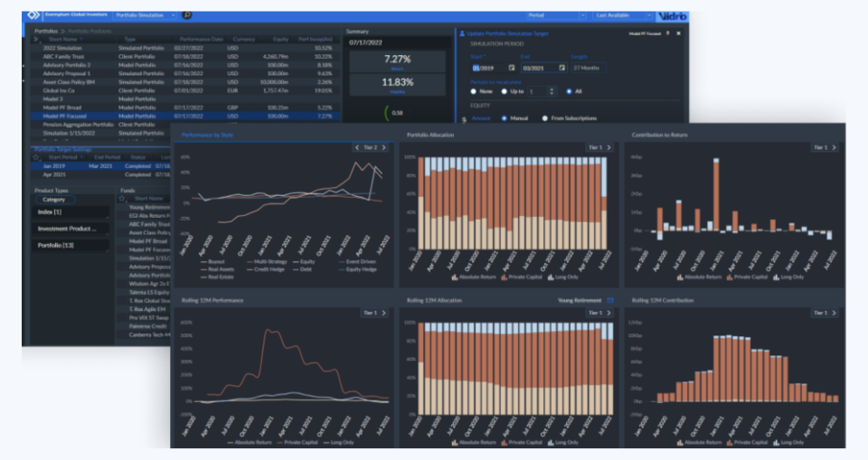Select the None recalculation radio button
Viewport: 868px width, 460px height.
point(473,91)
